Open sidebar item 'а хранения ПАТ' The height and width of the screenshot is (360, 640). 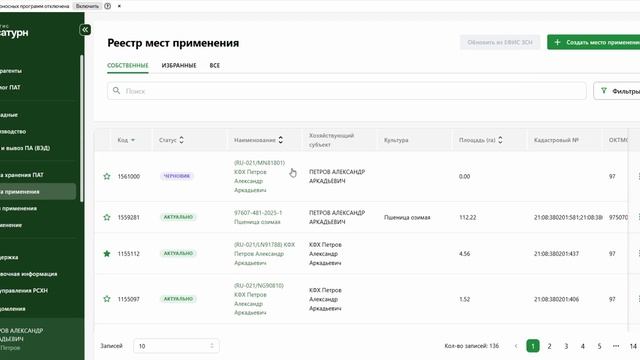coord(22,175)
